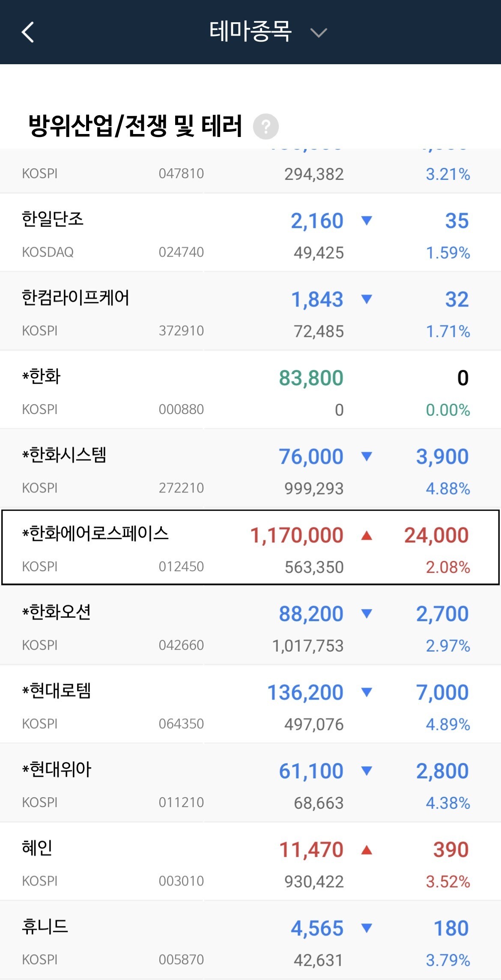The width and height of the screenshot is (501, 980).
Task: Click the down triangle beside 현대로템 price
Action: (367, 692)
